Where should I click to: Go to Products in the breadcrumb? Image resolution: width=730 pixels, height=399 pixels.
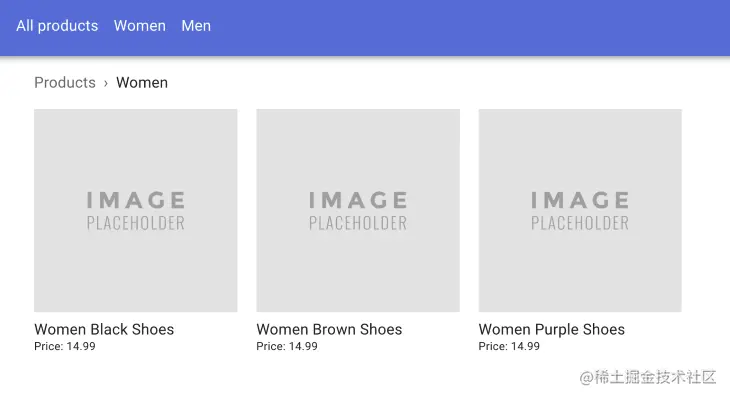65,82
